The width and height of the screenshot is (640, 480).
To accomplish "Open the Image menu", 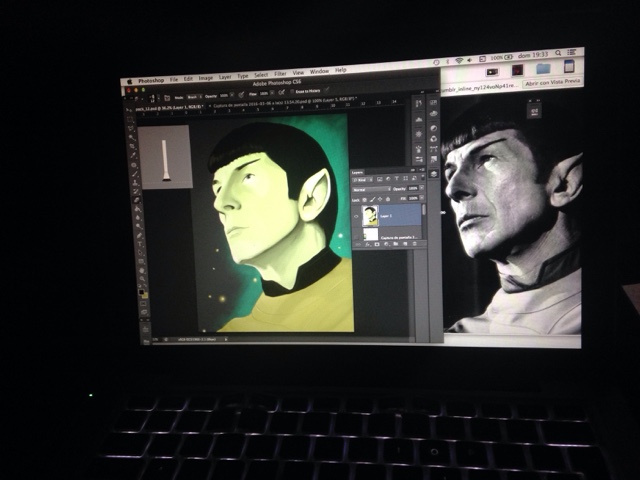I will (x=206, y=78).
